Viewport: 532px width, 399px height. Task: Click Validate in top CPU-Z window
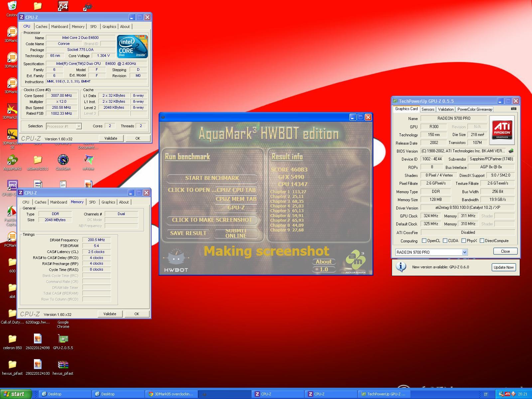point(111,138)
